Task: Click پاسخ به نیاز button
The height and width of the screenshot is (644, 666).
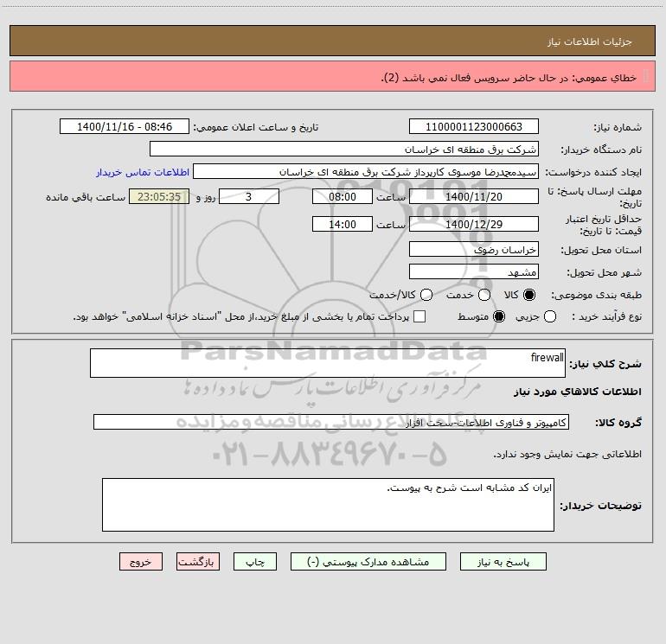Action: (503, 562)
